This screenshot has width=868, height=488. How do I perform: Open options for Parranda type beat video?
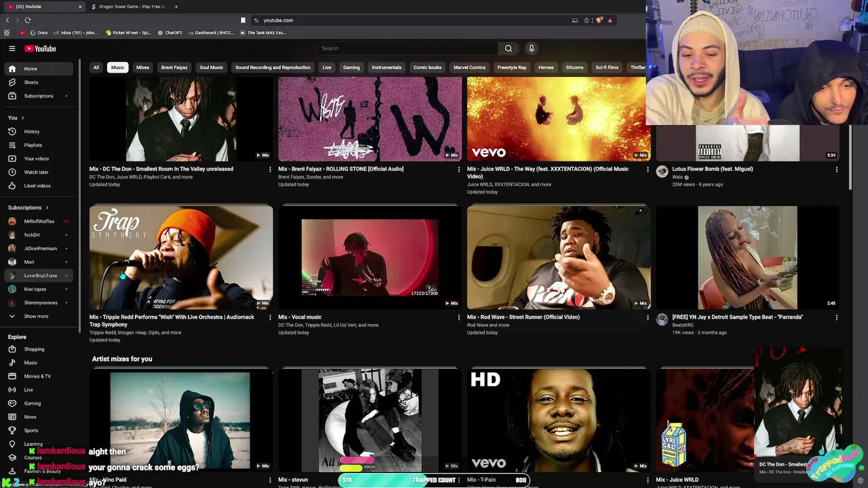836,317
